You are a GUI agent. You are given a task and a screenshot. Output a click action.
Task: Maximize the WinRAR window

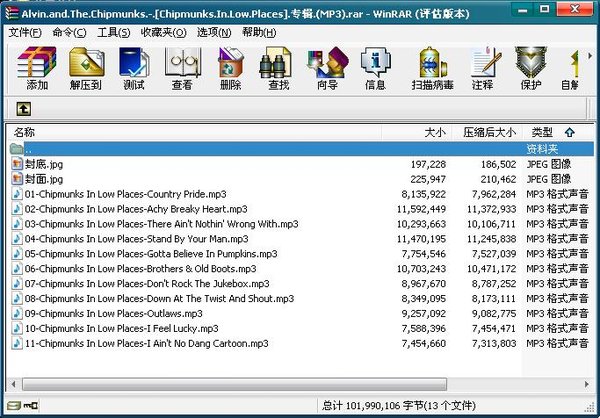point(545,10)
